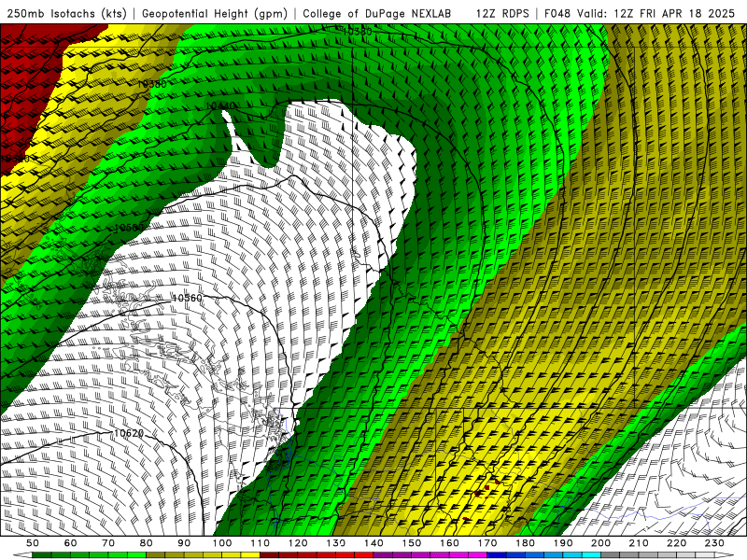Viewport: 747px width, 560px height.
Task: Click the 180 value on the color scale
Action: point(525,543)
